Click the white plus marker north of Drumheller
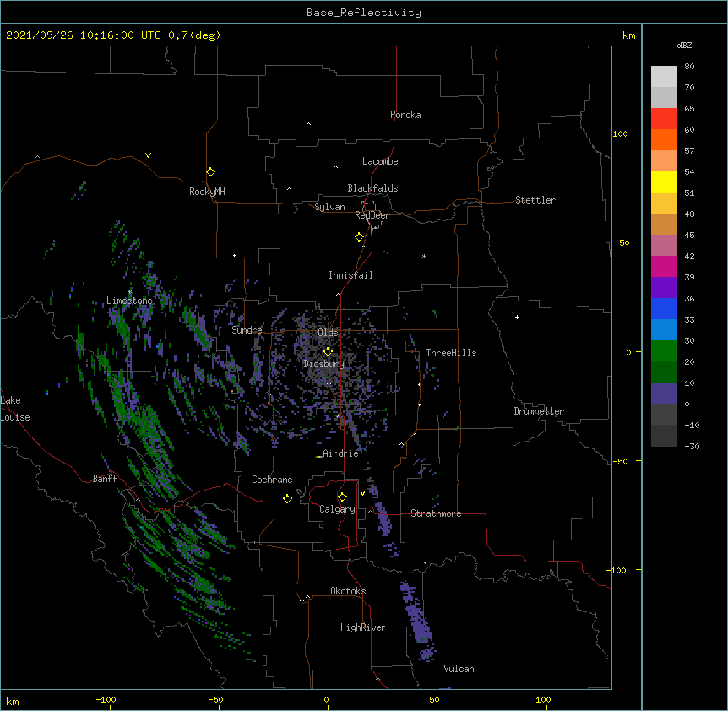The image size is (728, 711). pyautogui.click(x=517, y=317)
